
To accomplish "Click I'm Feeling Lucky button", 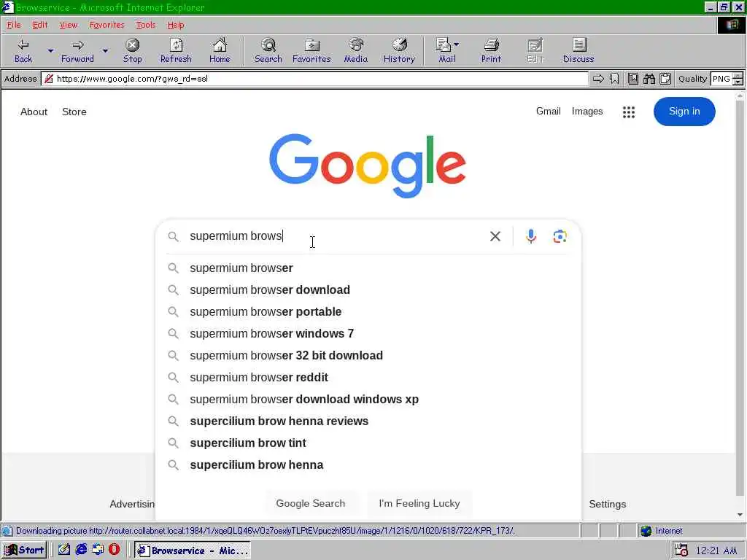I will [419, 503].
